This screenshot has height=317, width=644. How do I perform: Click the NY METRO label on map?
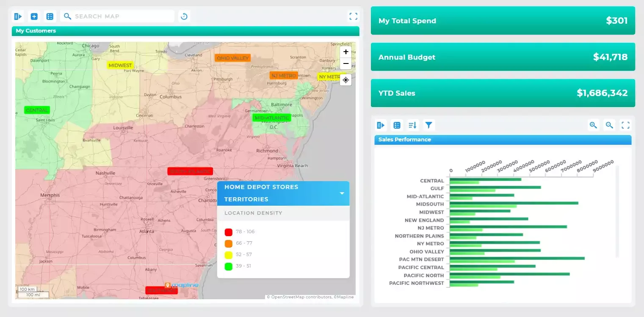pos(329,77)
